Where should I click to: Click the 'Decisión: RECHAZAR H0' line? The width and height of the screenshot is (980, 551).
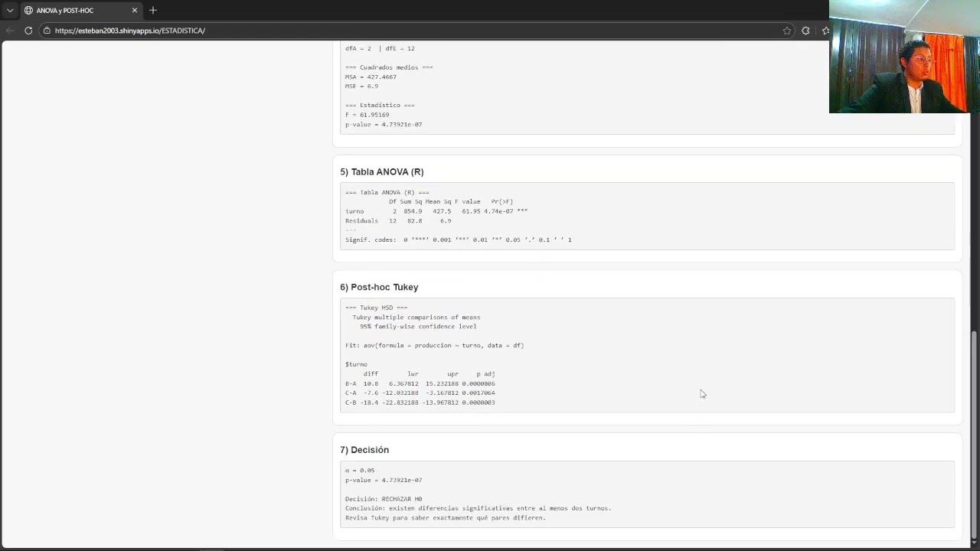384,499
